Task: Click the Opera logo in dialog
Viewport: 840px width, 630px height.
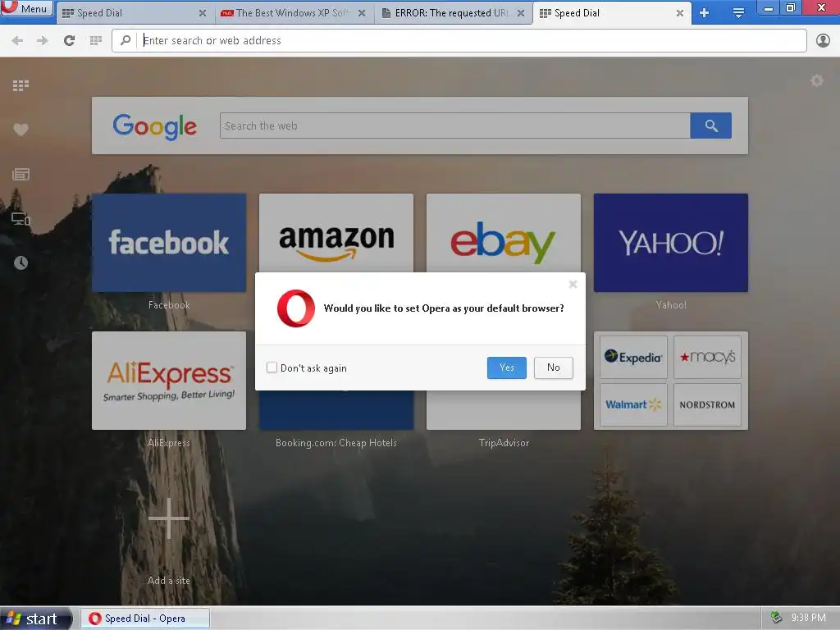Action: 295,308
